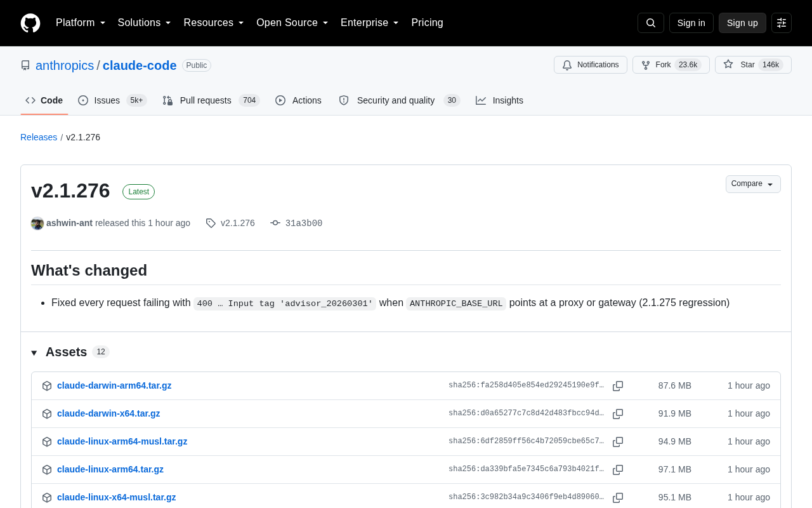This screenshot has width=812, height=508.
Task: Click the package icon for claude-darwin-x64.tar.gz
Action: 47,414
